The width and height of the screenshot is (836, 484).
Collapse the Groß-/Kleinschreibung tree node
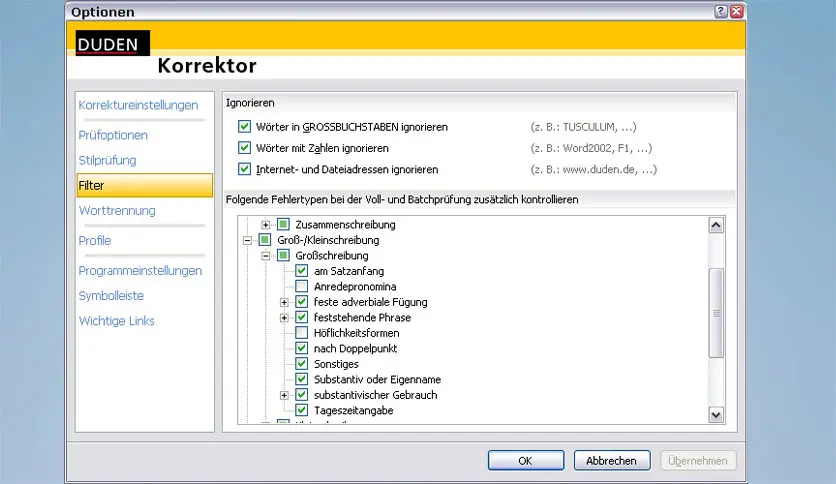pos(247,240)
